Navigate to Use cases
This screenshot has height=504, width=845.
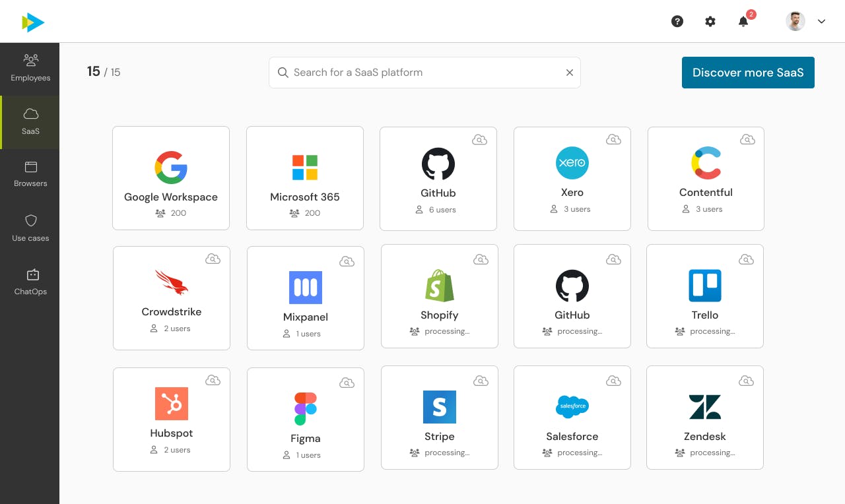point(30,228)
